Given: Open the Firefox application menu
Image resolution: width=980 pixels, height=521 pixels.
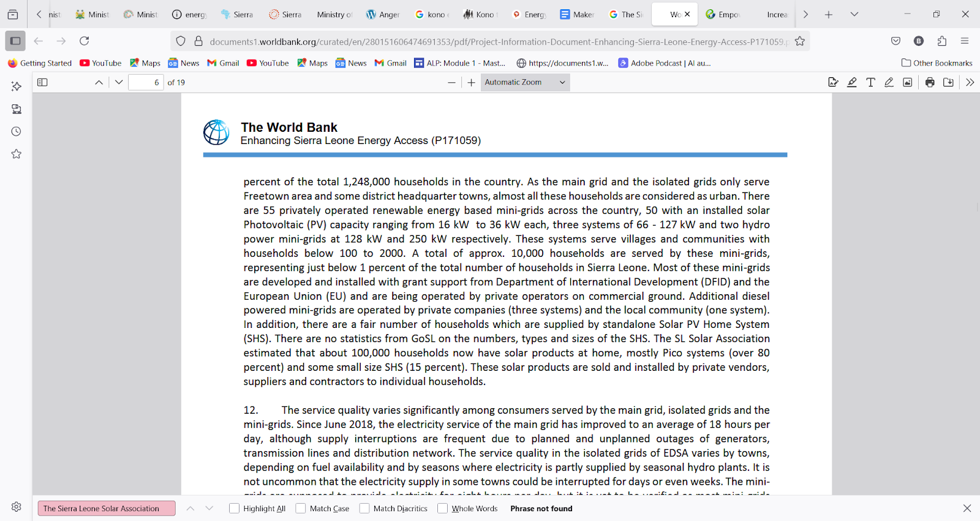Looking at the screenshot, I should [x=965, y=41].
